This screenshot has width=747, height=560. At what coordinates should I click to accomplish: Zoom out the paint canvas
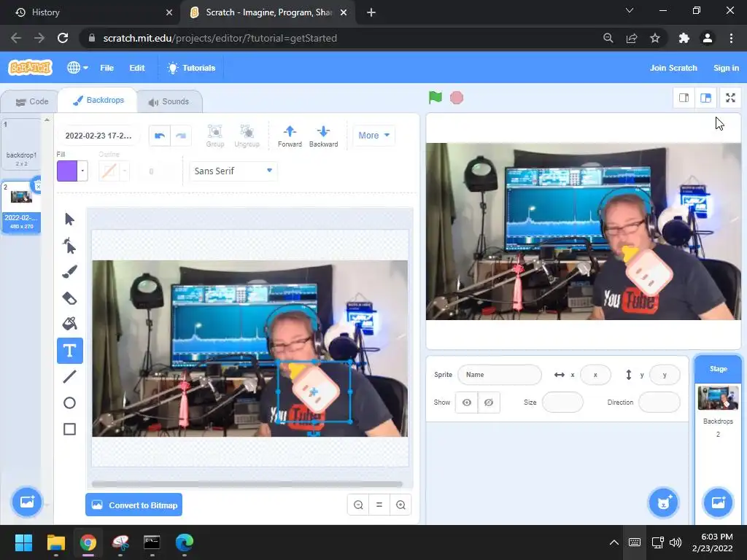coord(358,505)
